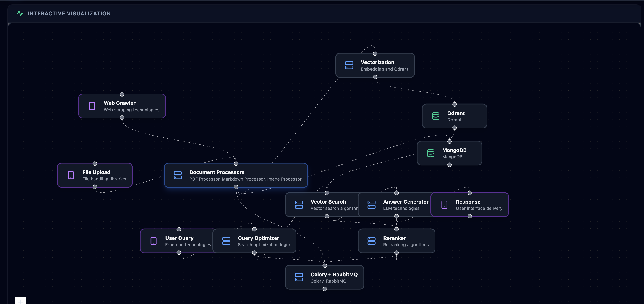Image resolution: width=644 pixels, height=304 pixels.
Task: Click the server icon in Celery + RabbitMQ node
Action: (299, 277)
